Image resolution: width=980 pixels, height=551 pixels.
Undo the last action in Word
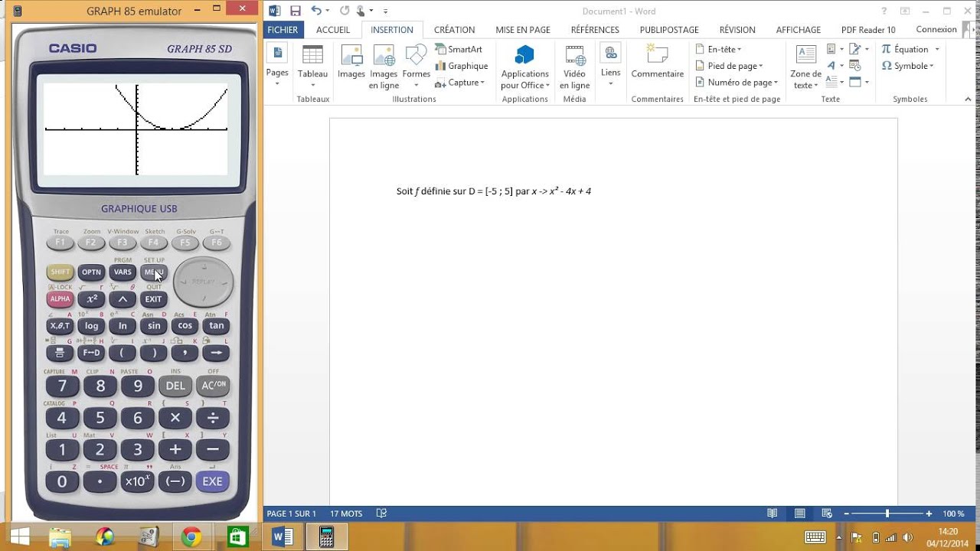tap(315, 11)
